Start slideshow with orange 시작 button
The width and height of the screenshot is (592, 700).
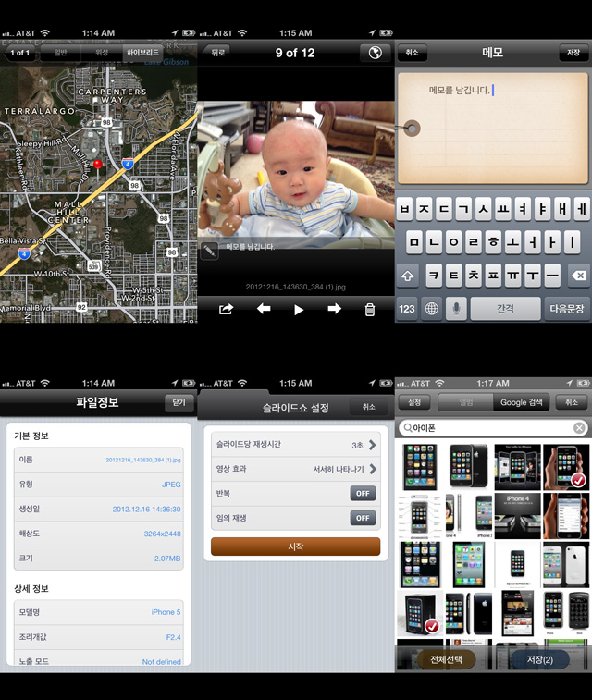point(296,546)
